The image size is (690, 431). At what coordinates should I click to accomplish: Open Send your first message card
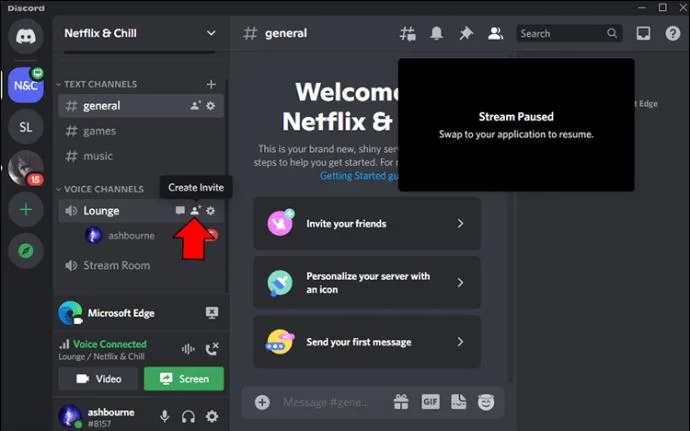point(367,342)
